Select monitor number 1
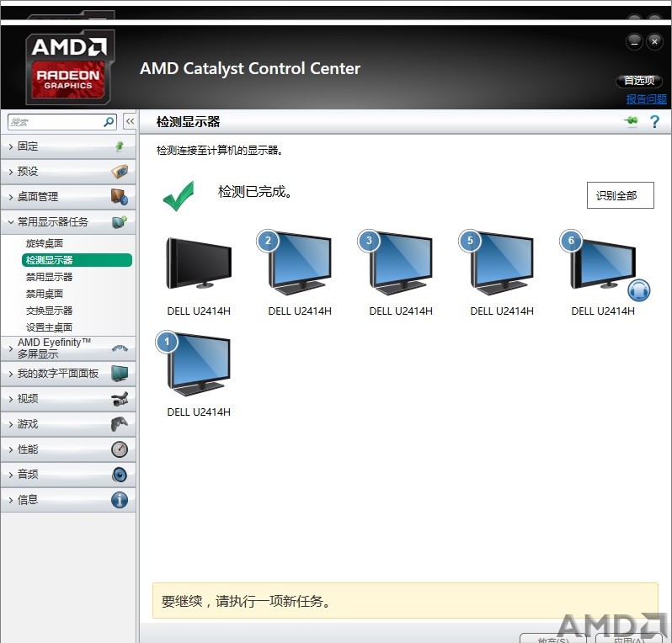This screenshot has height=643, width=672. (199, 364)
